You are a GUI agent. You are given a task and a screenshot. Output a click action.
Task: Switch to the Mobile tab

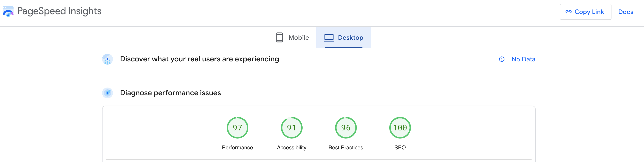pyautogui.click(x=292, y=37)
